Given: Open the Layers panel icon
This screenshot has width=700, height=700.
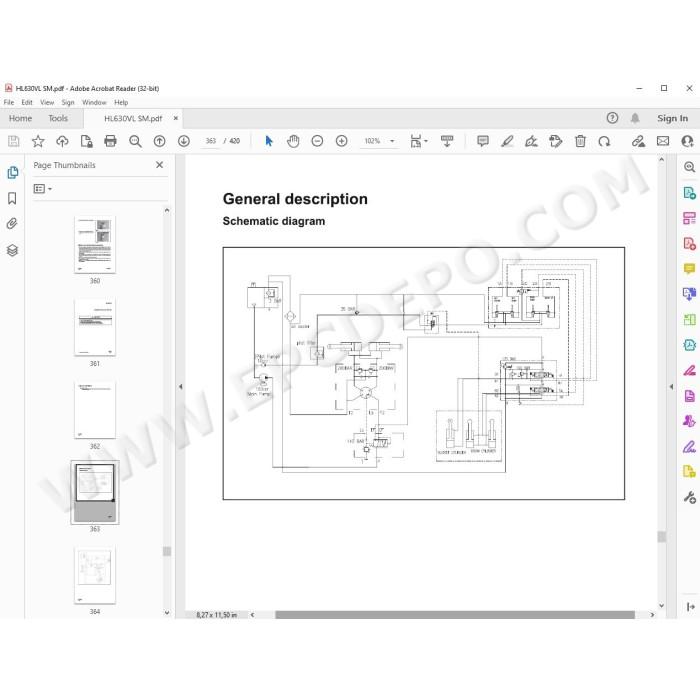Looking at the screenshot, I should pos(12,250).
